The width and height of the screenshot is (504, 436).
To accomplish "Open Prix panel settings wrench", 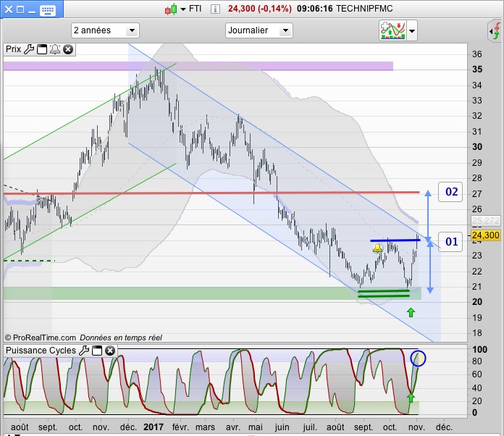I will click(29, 49).
